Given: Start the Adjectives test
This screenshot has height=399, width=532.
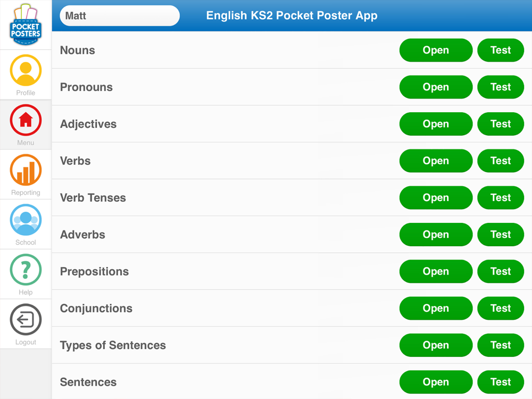Looking at the screenshot, I should pos(501,124).
